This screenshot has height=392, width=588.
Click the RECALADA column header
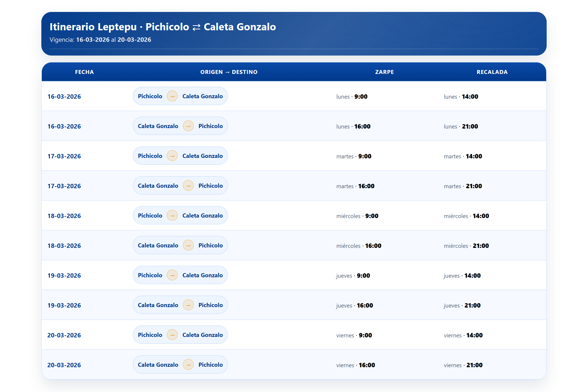(x=492, y=72)
